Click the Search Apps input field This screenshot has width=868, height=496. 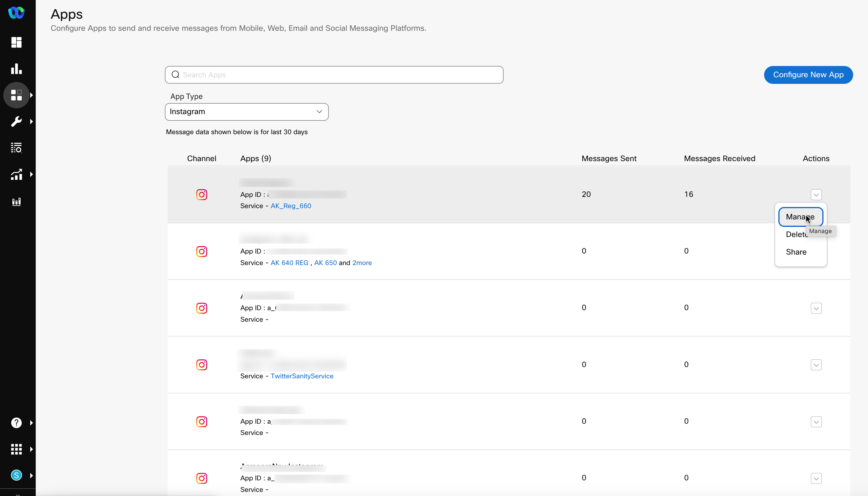point(334,75)
